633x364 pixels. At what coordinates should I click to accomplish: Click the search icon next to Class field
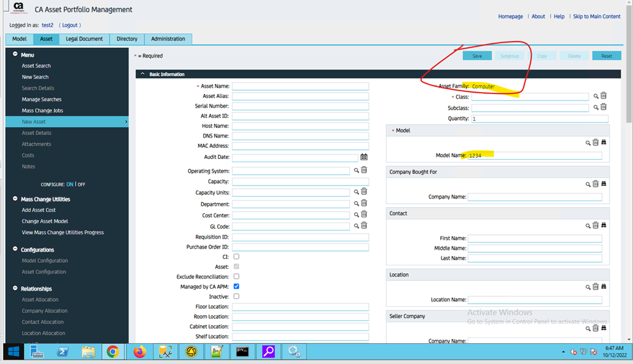(x=595, y=96)
